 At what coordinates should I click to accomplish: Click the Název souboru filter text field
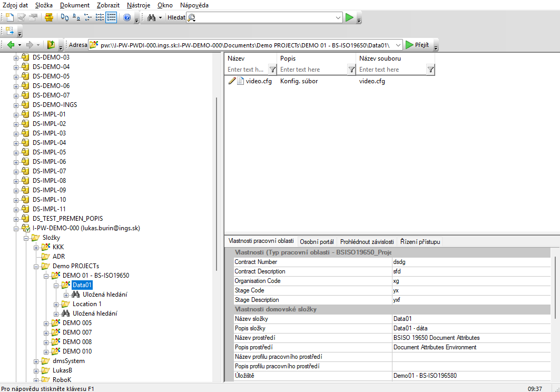coord(391,70)
